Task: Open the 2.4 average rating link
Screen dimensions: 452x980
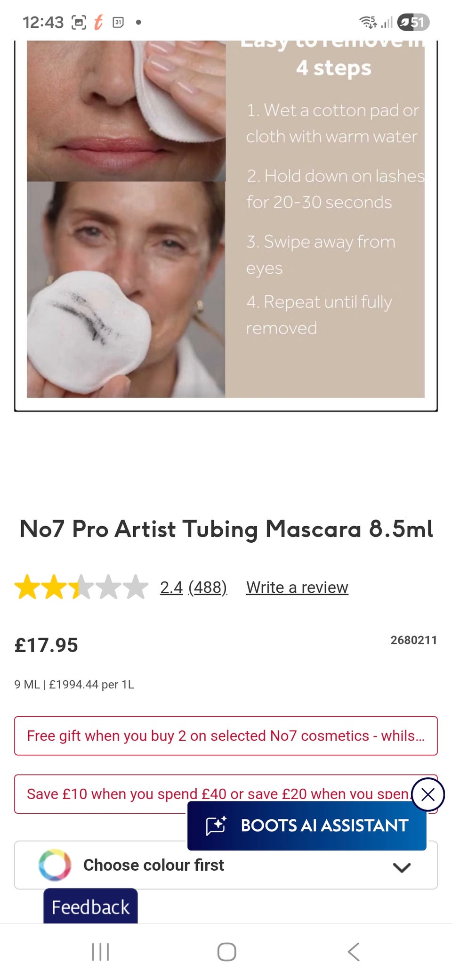Action: tap(171, 588)
